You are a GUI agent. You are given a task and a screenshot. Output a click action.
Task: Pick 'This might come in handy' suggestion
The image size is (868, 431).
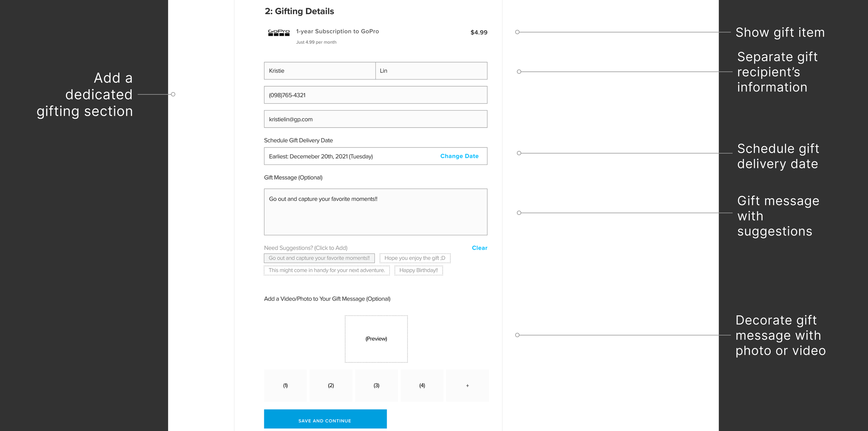tap(326, 270)
